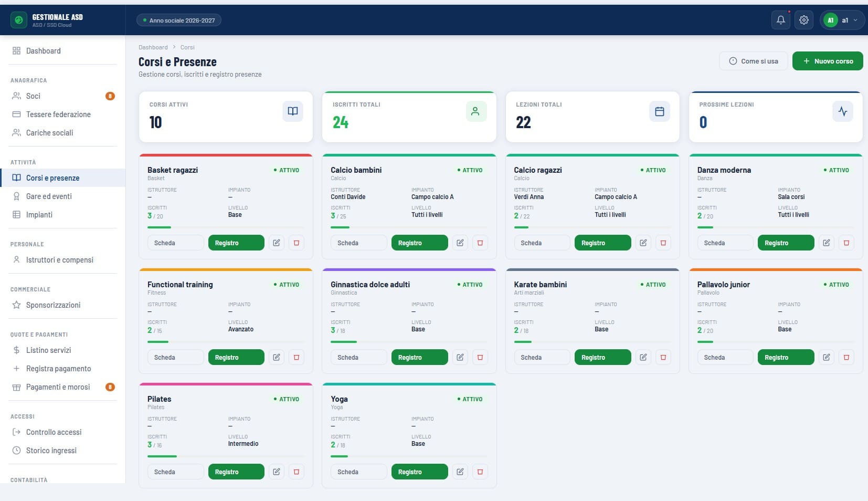Screen dimensions: 868x501
Task: Delete the Danza moderna course
Action: pyautogui.click(x=846, y=243)
